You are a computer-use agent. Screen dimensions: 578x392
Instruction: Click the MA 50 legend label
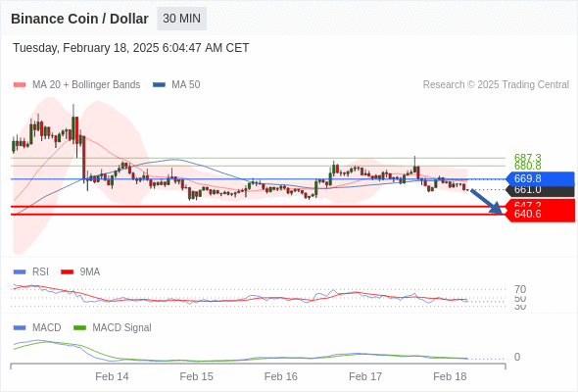[186, 85]
